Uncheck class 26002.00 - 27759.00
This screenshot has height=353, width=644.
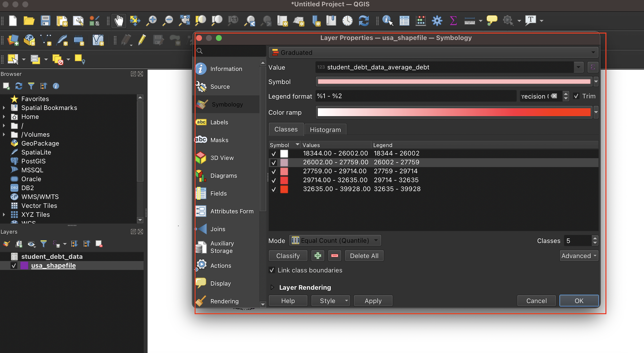coord(273,162)
